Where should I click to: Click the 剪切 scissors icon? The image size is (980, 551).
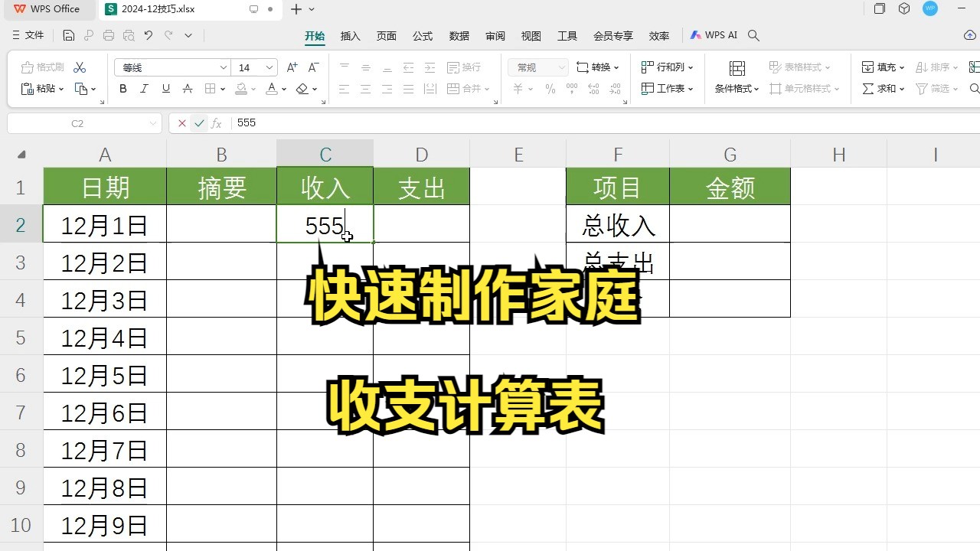pos(79,67)
